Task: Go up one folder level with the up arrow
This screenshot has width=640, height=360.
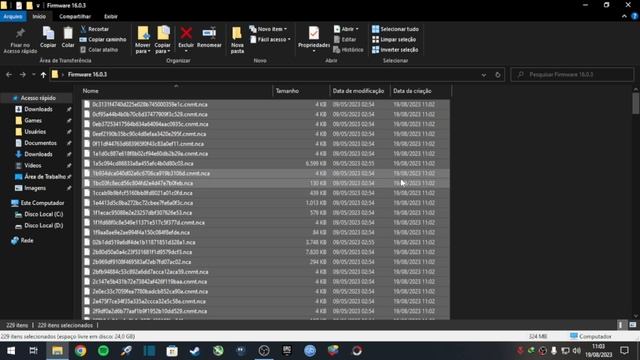Action: [x=43, y=75]
